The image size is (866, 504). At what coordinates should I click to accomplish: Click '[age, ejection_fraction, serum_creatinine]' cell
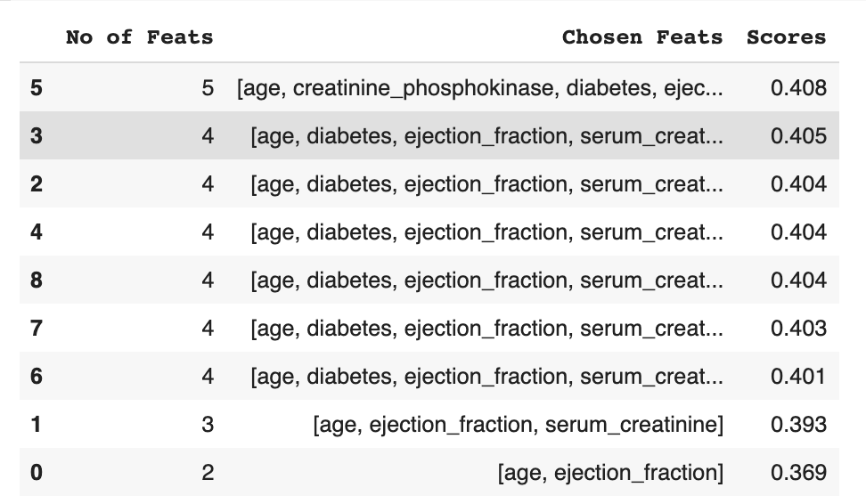coord(518,425)
